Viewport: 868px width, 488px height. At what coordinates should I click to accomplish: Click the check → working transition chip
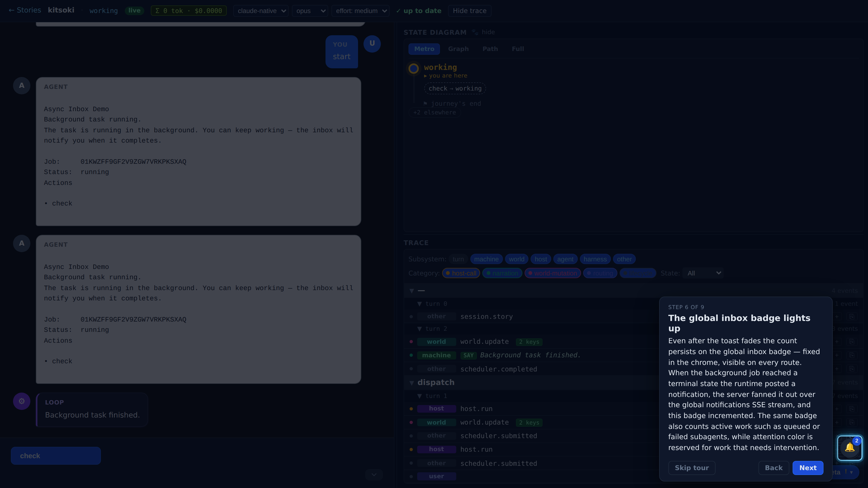pyautogui.click(x=455, y=88)
